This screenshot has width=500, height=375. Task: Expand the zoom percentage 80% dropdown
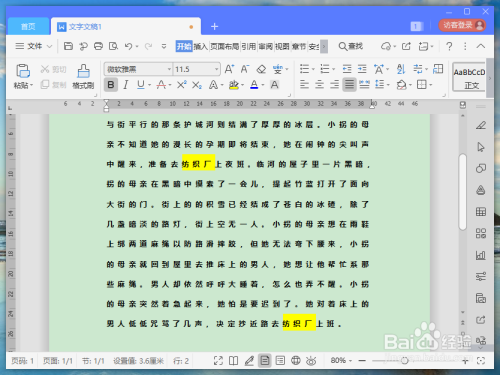click(x=350, y=361)
